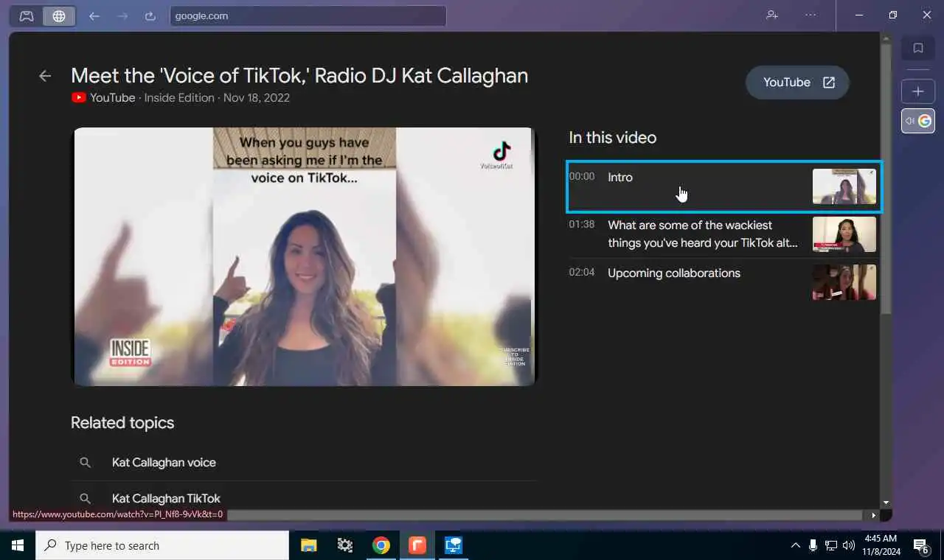Open the add-person profile icon
The height and width of the screenshot is (560, 944).
pos(772,15)
